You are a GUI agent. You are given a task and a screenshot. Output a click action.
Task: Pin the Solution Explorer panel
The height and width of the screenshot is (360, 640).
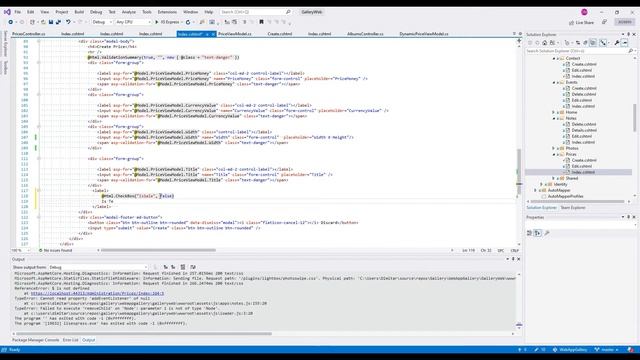pyautogui.click(x=628, y=34)
